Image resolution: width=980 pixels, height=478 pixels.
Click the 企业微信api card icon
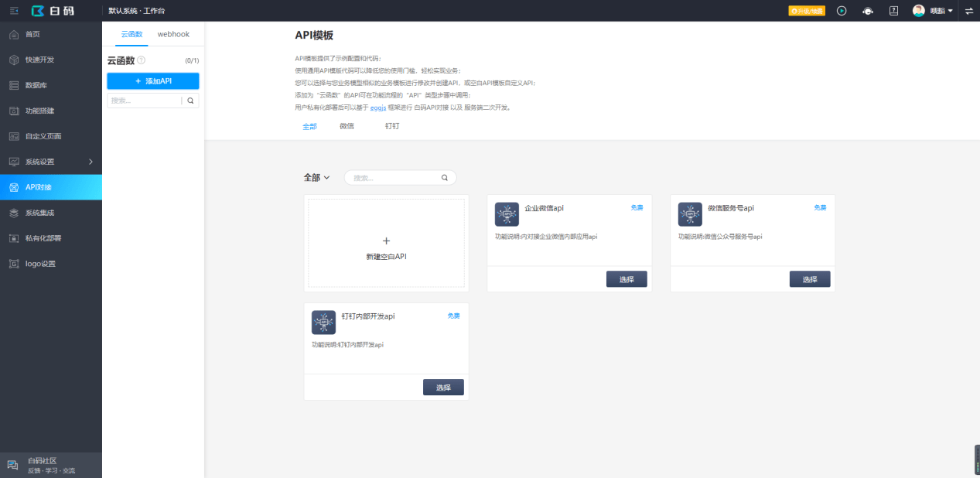pos(507,214)
